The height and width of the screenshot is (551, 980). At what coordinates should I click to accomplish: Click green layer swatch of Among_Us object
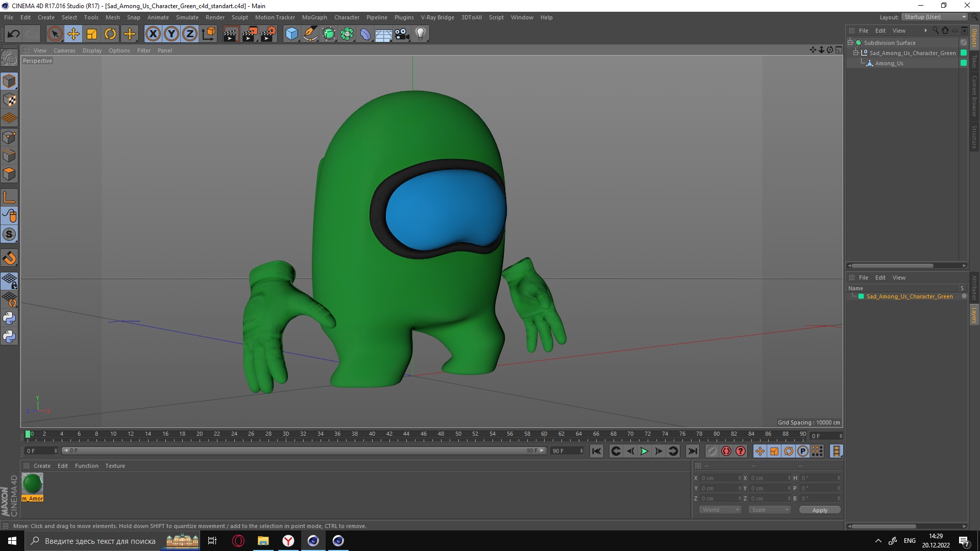point(963,63)
